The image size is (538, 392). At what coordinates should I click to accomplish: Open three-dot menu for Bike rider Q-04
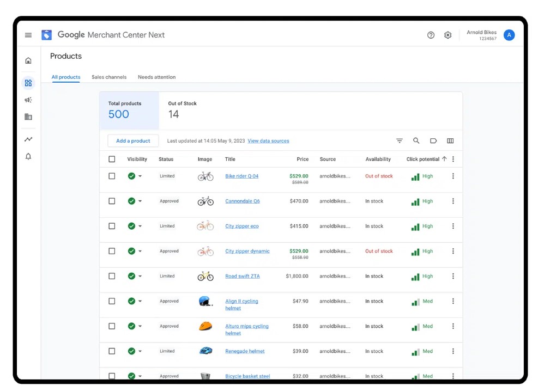454,176
